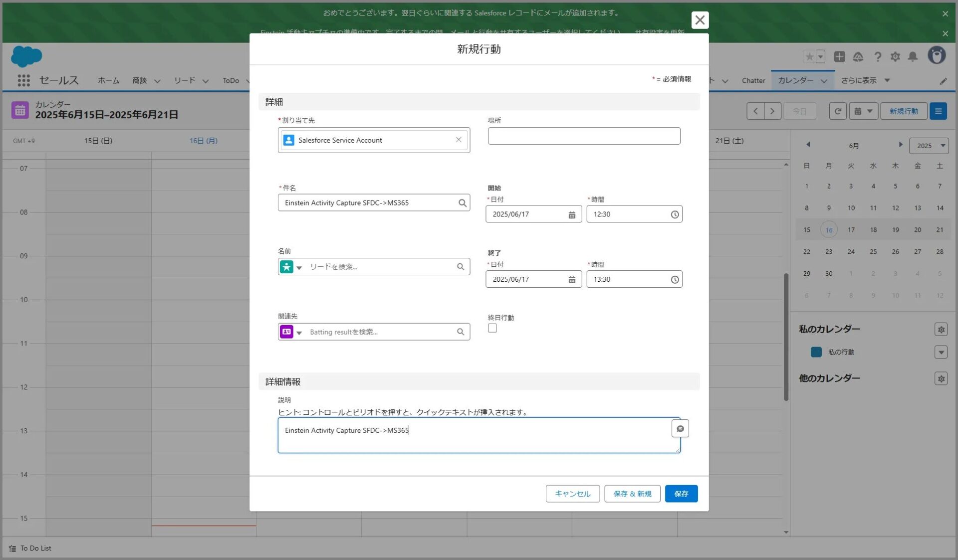Open the year 2025 dropdown
This screenshot has width=958, height=560.
929,146
